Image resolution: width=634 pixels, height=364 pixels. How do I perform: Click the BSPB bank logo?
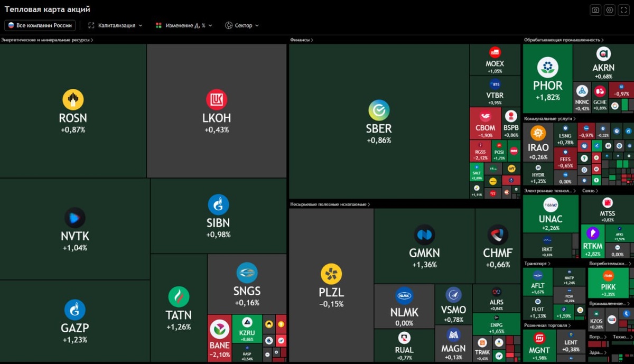tap(511, 116)
